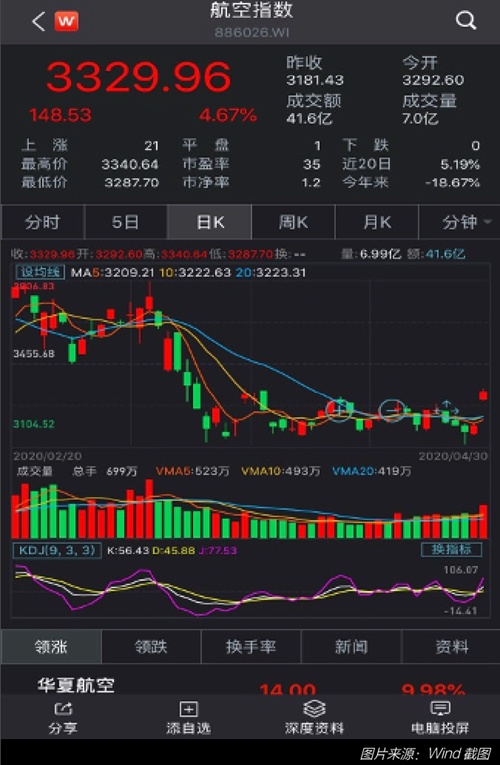Screen dimensions: 500x765
Task: Switch to the 月K monthly tab
Action: (x=377, y=222)
